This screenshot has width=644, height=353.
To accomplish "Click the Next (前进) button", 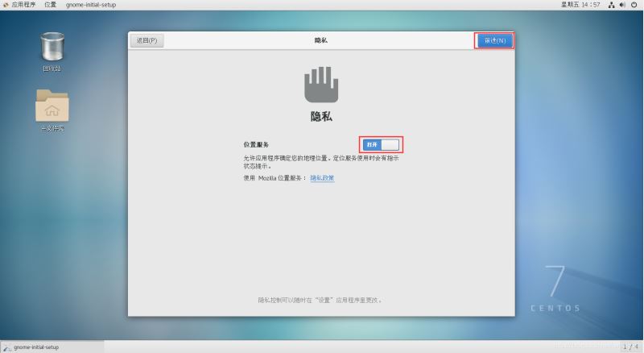I will 494,40.
